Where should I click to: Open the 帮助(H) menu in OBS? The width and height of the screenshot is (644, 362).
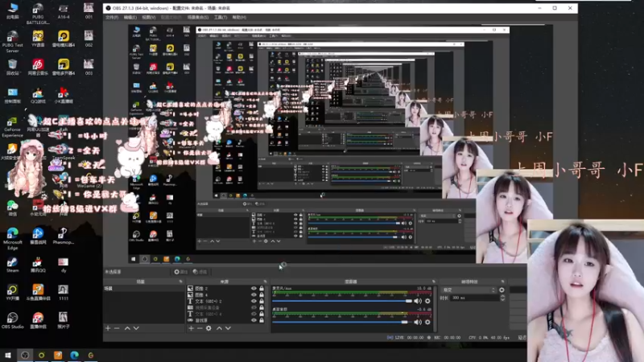239,17
